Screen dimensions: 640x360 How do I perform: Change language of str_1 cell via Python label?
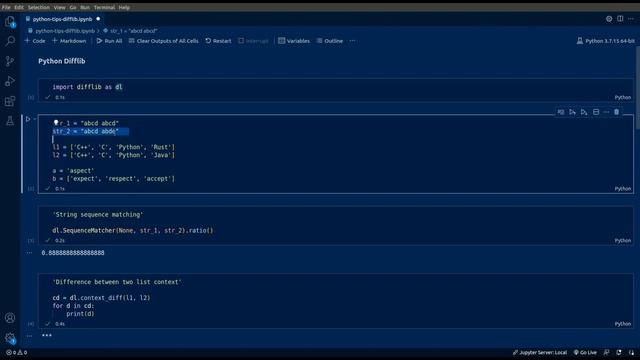(x=622, y=189)
